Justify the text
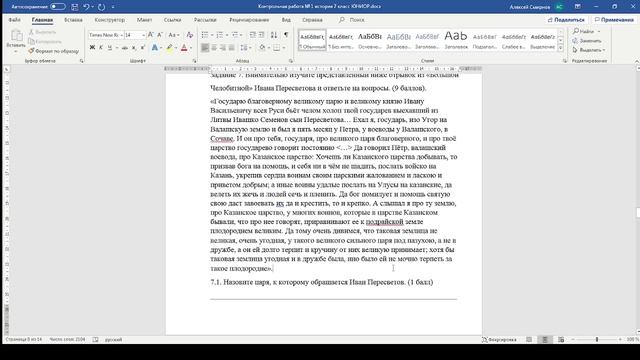 point(232,48)
